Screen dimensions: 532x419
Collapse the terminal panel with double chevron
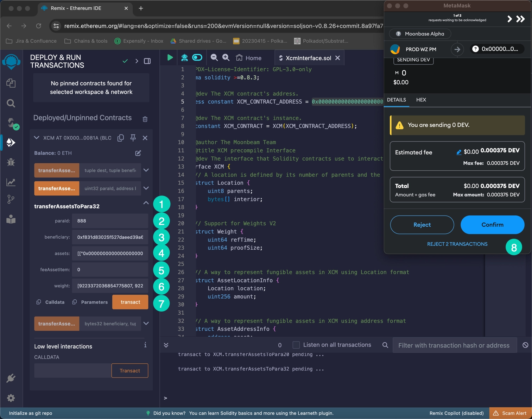click(166, 345)
